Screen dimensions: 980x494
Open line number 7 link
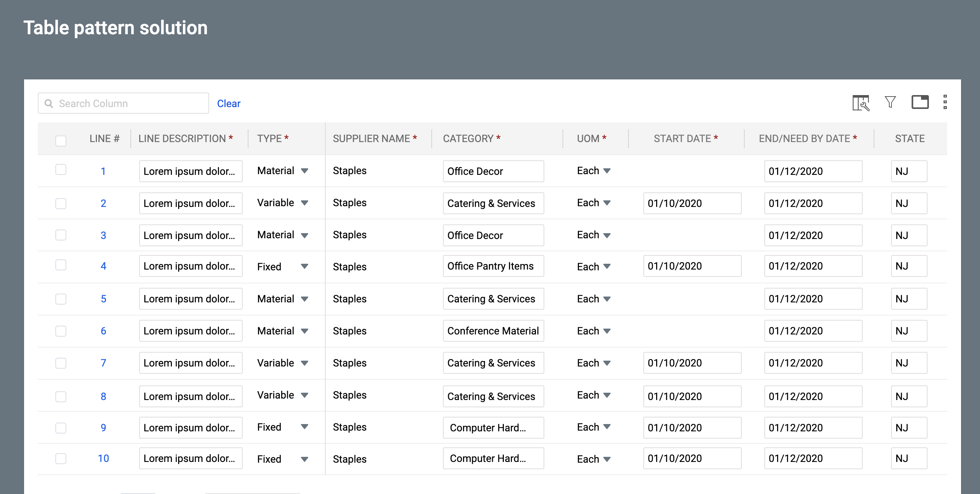click(103, 363)
